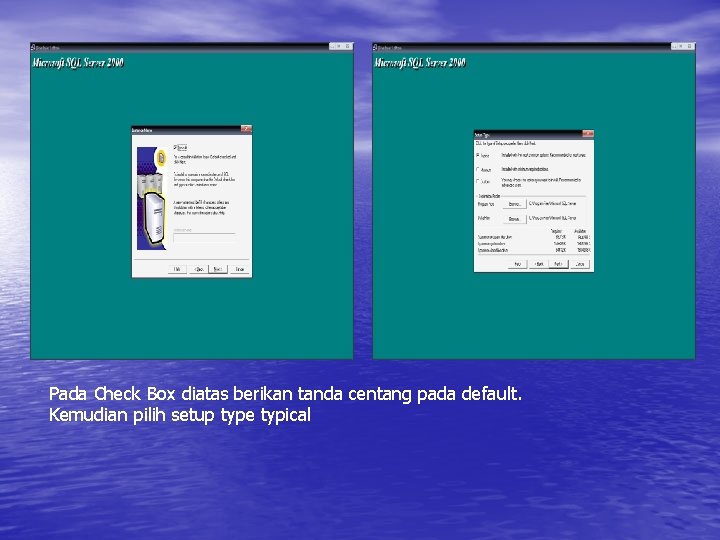Check the Default checkbox in Instance Name dialog

[175, 147]
